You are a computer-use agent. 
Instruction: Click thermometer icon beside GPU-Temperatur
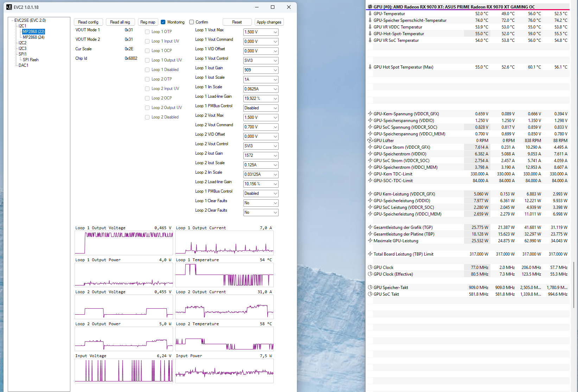click(x=370, y=13)
